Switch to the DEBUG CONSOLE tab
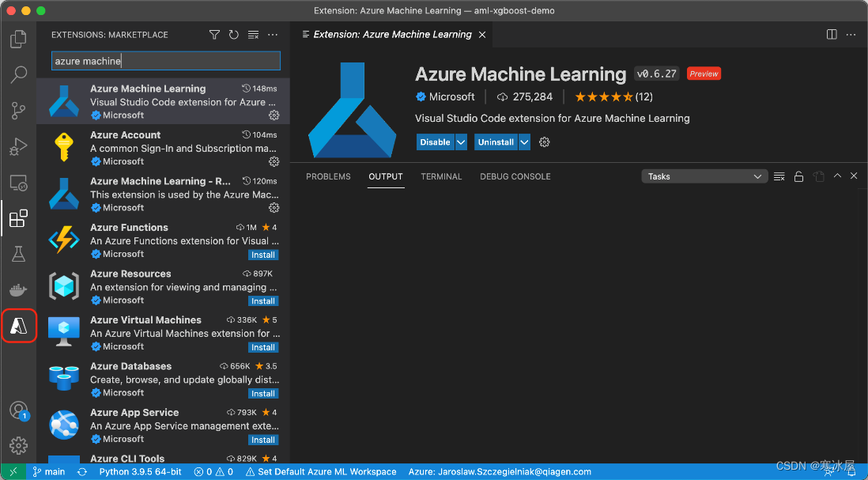868x480 pixels. tap(515, 176)
